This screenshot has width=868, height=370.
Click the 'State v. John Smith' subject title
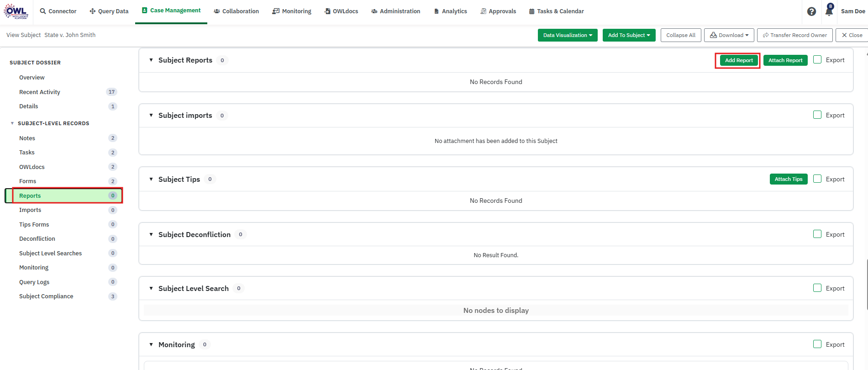point(70,35)
